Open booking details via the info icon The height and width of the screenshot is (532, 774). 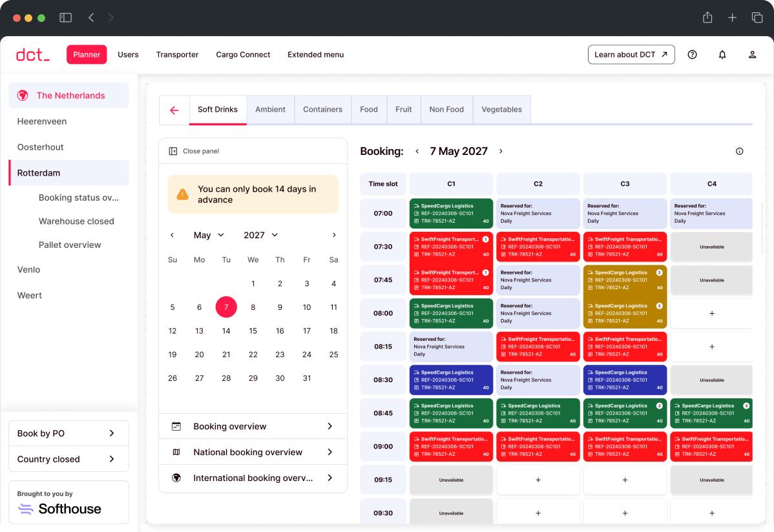tap(740, 150)
